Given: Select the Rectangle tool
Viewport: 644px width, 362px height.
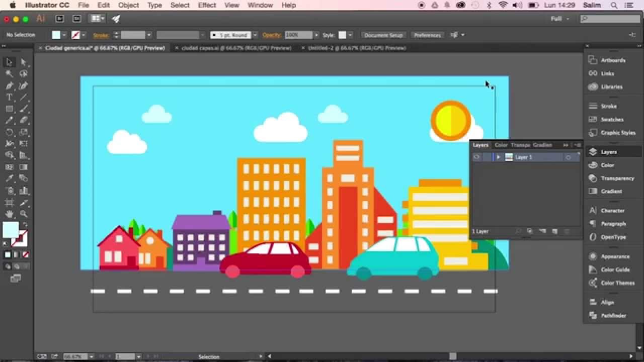Looking at the screenshot, I should coord(9,109).
